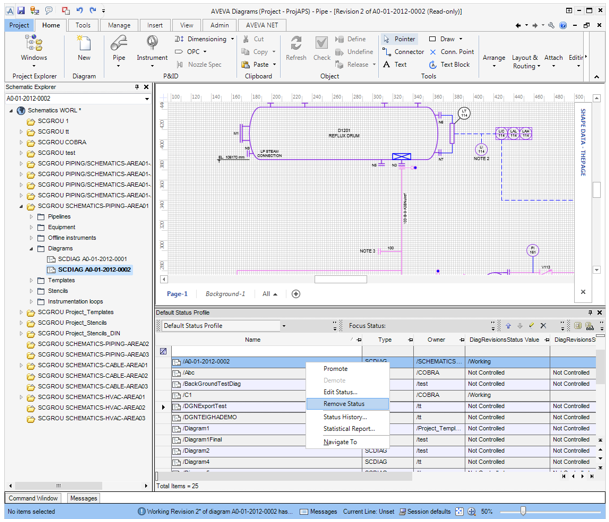This screenshot has width=609, height=522.
Task: Click the Undo arrow in quick access toolbar
Action: (x=80, y=10)
